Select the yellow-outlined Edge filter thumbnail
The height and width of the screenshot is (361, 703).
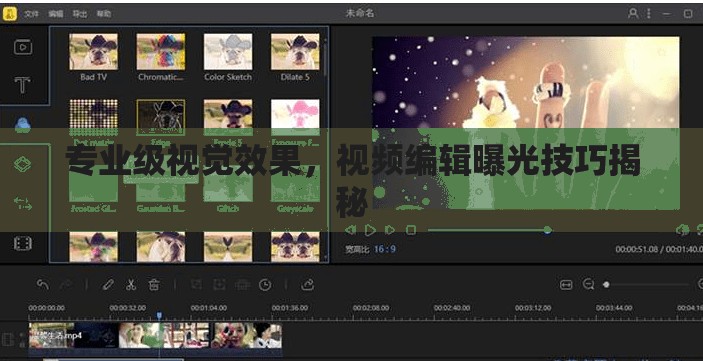click(x=161, y=117)
